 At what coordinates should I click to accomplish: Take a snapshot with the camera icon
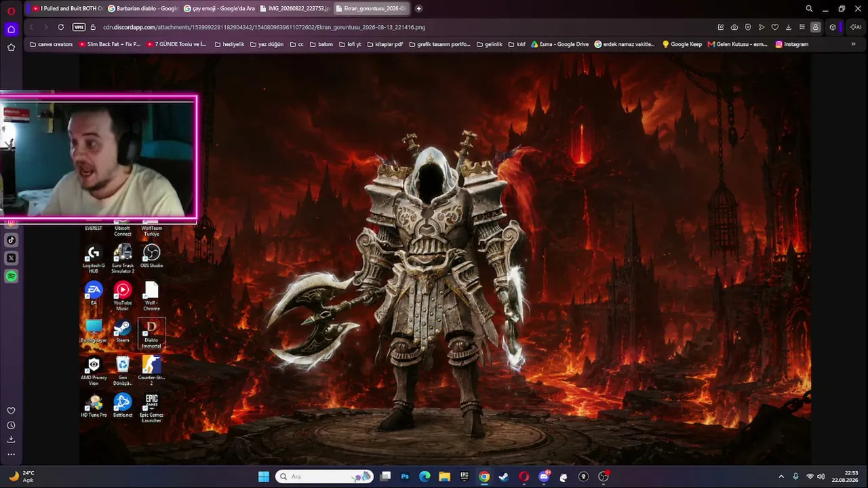click(x=734, y=27)
